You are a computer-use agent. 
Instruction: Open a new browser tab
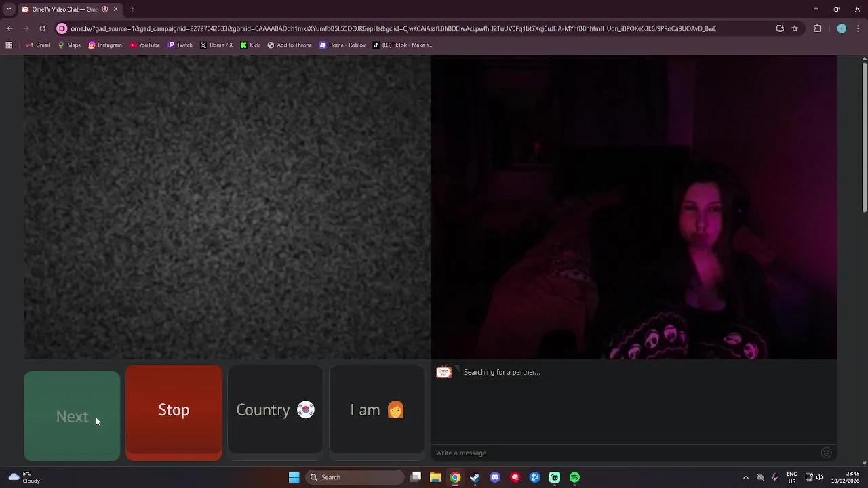click(x=132, y=9)
